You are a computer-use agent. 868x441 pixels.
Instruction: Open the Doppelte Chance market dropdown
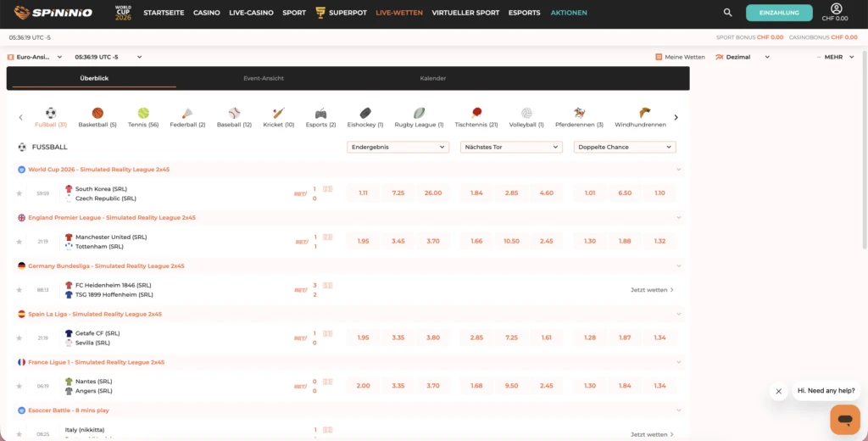tap(625, 148)
